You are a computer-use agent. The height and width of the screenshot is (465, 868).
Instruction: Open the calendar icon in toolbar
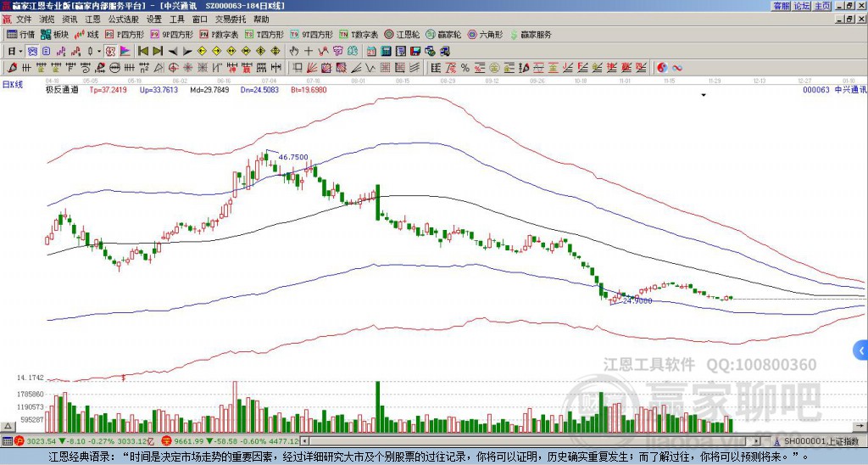[372, 52]
